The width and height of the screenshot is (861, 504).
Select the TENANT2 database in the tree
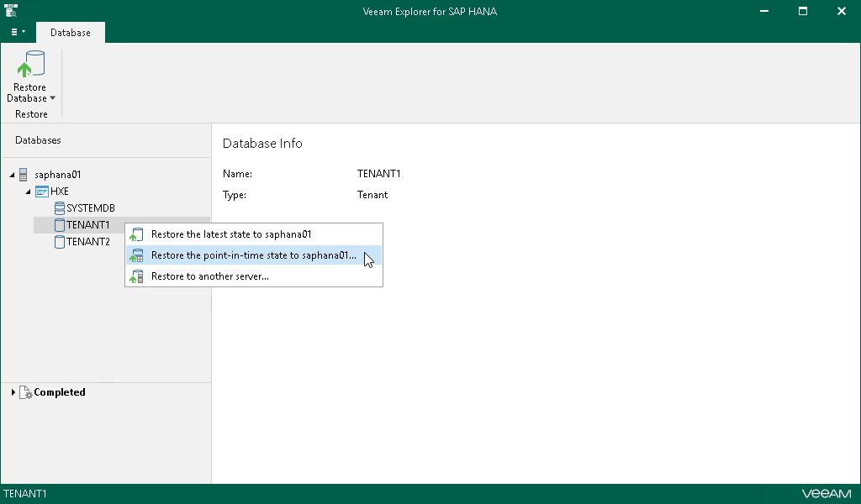pos(87,241)
